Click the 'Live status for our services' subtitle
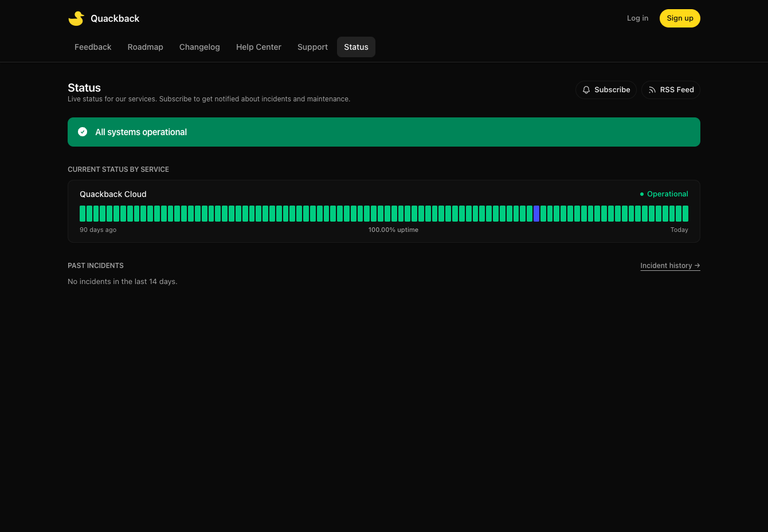Viewport: 768px width, 532px height. [x=209, y=99]
